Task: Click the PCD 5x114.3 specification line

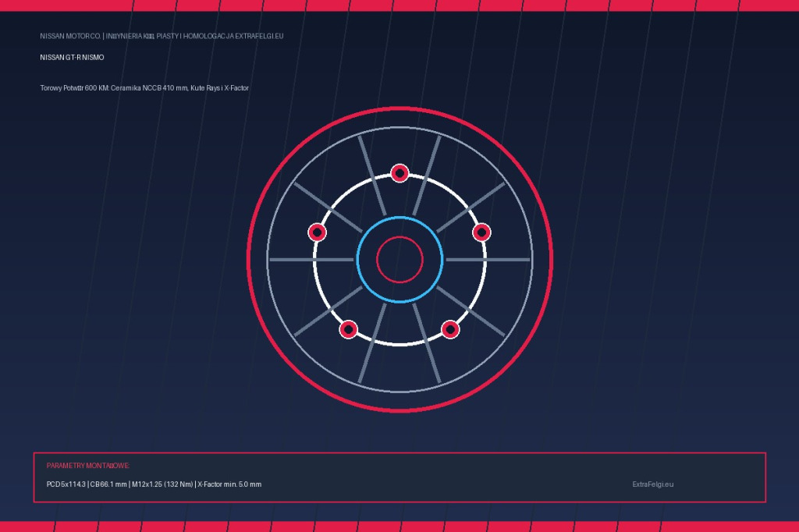Action: pos(154,484)
